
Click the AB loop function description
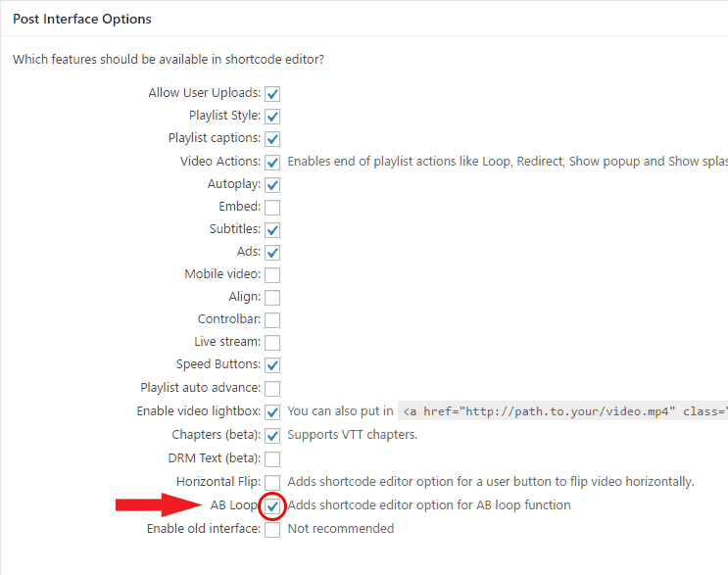[x=429, y=504]
